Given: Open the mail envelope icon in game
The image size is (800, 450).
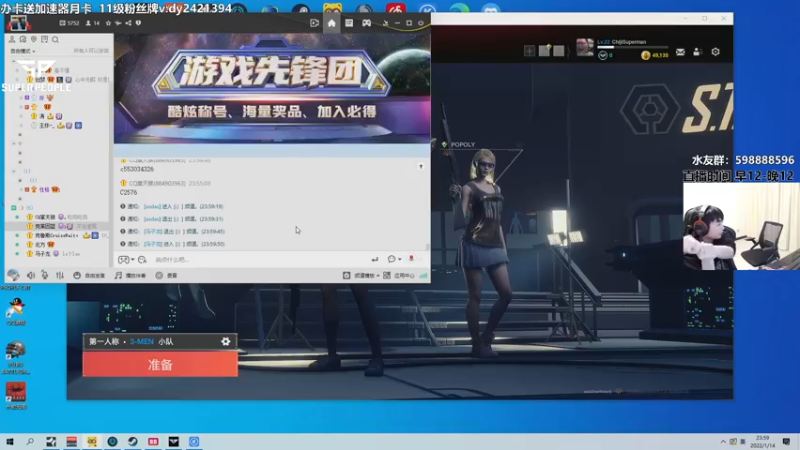Looking at the screenshot, I should (x=680, y=52).
